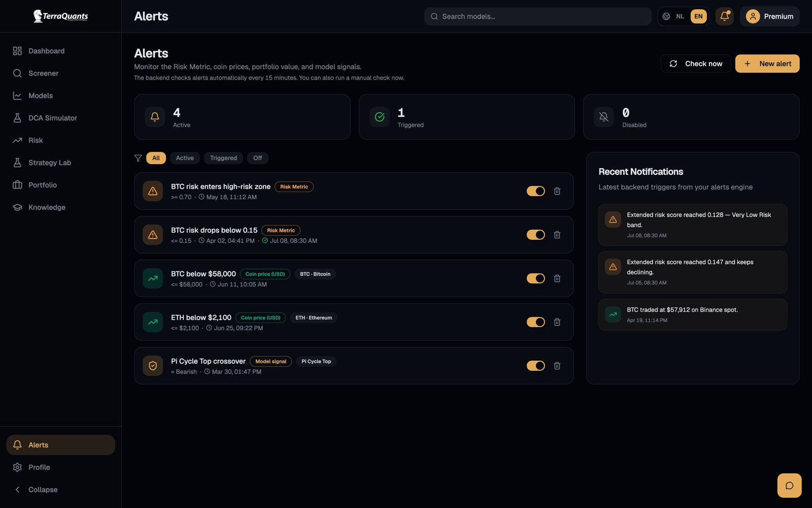Image resolution: width=812 pixels, height=508 pixels.
Task: Click the funnel filter icon
Action: click(138, 158)
